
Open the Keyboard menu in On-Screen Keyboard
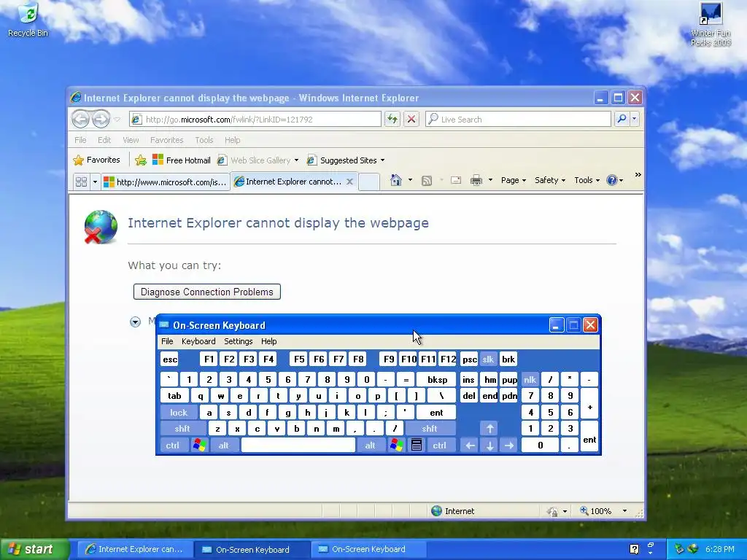198,341
